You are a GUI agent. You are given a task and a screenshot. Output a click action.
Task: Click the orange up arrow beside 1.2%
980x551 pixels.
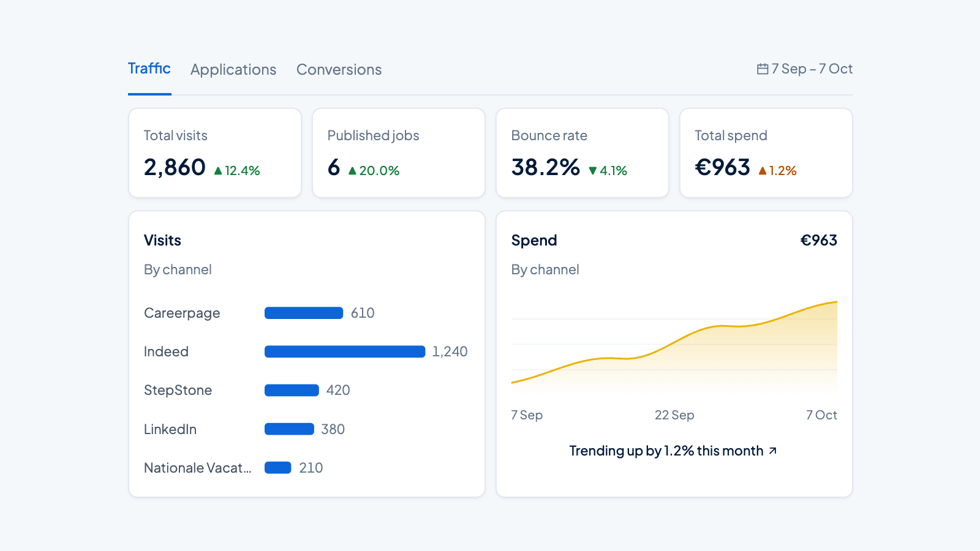pos(763,171)
